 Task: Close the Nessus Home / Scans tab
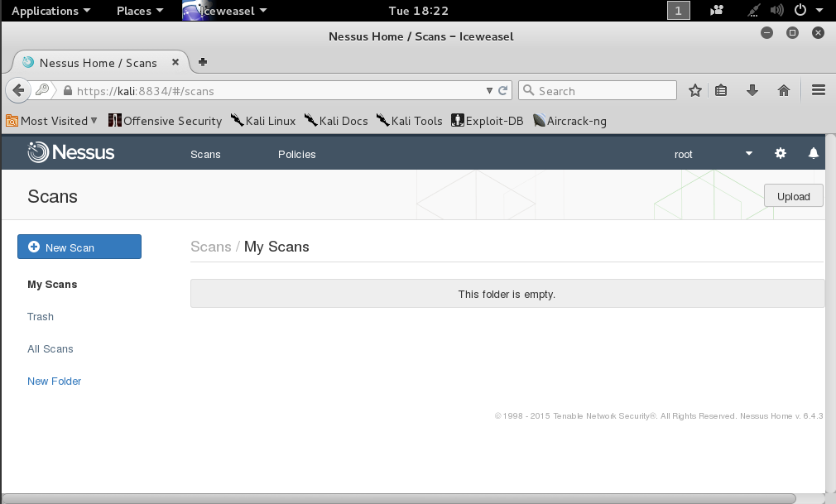point(175,62)
